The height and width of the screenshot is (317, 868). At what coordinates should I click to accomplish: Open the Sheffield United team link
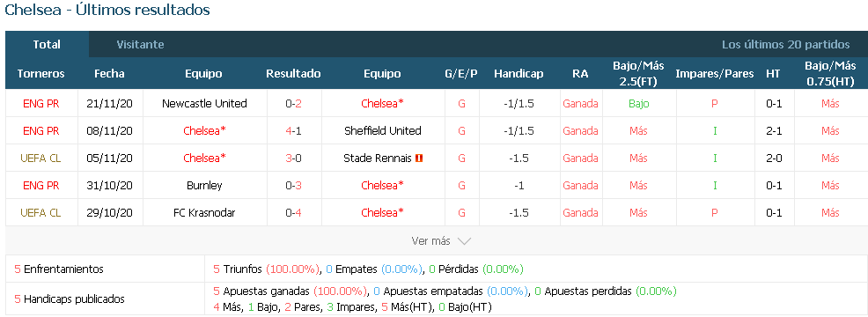click(x=383, y=131)
